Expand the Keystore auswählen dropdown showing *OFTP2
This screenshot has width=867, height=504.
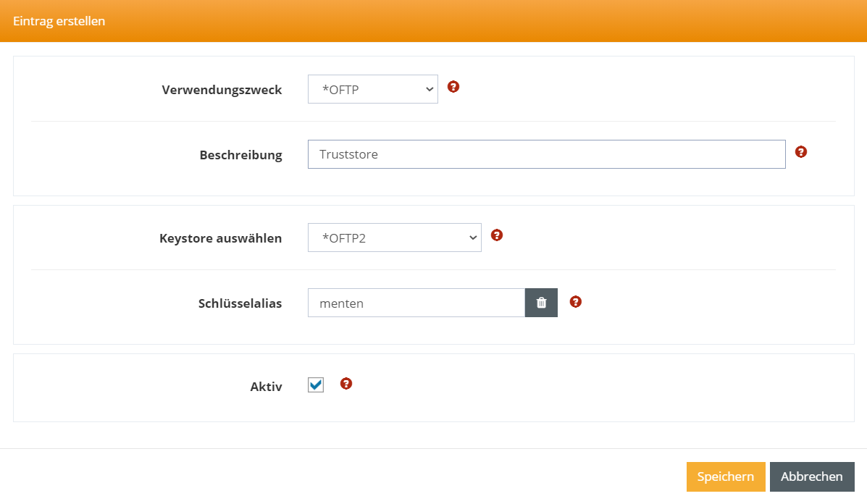point(394,238)
